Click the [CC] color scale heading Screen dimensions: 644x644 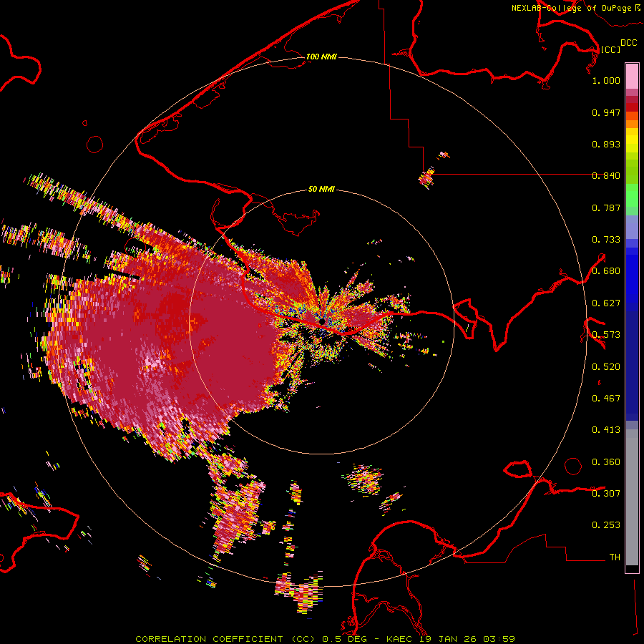pos(610,49)
